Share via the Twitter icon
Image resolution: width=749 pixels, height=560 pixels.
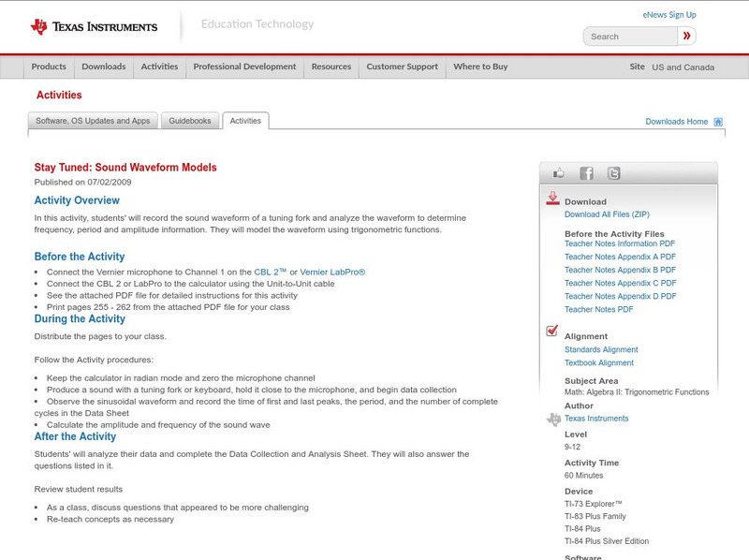[x=613, y=173]
